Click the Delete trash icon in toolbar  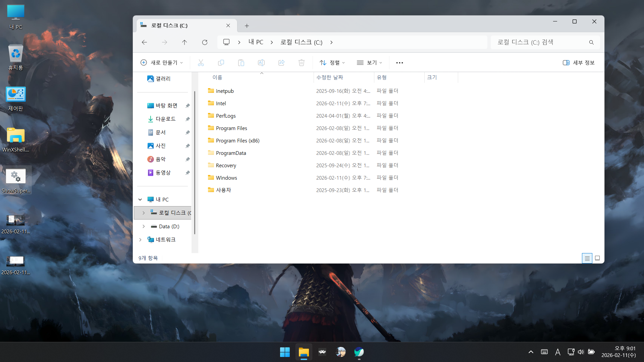302,63
